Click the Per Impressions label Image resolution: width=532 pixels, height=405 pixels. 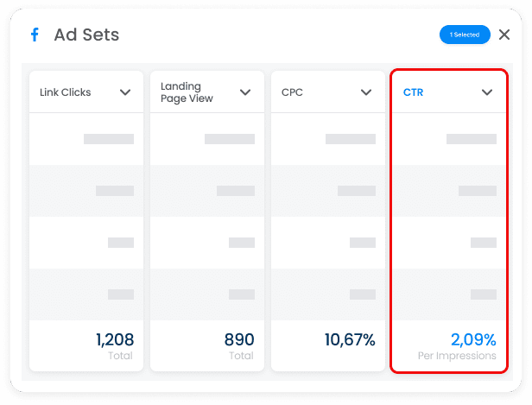(457, 356)
